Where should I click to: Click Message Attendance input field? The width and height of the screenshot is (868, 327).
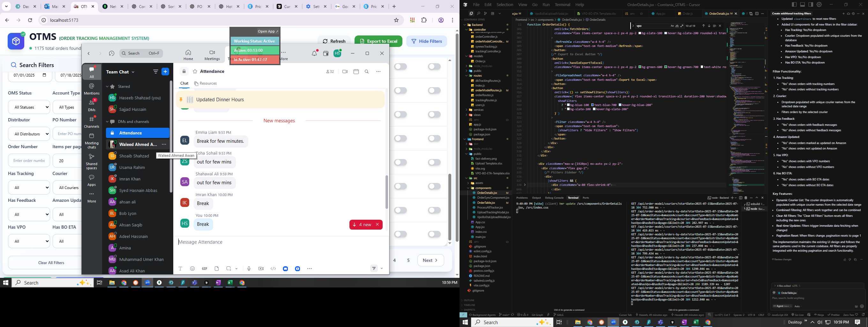281,242
